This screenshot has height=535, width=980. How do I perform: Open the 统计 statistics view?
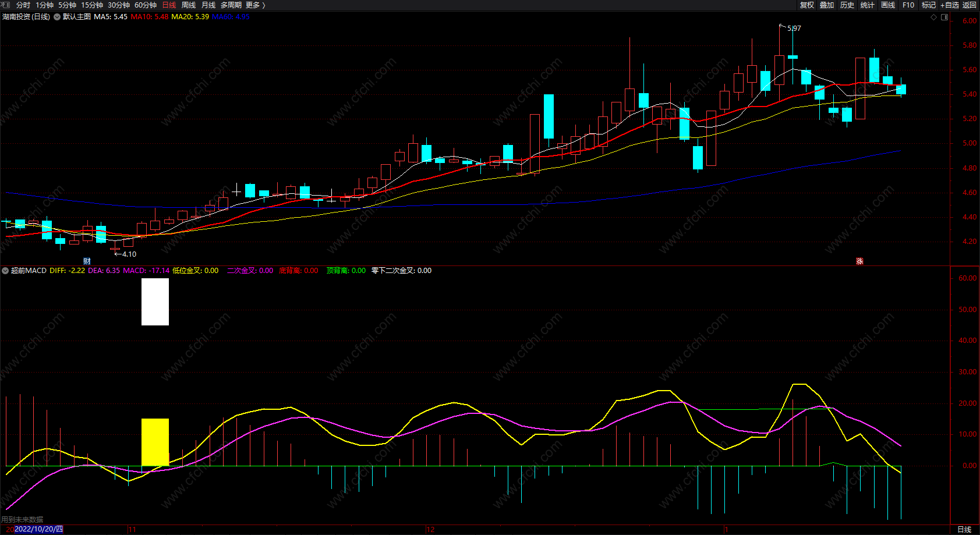[x=868, y=5]
